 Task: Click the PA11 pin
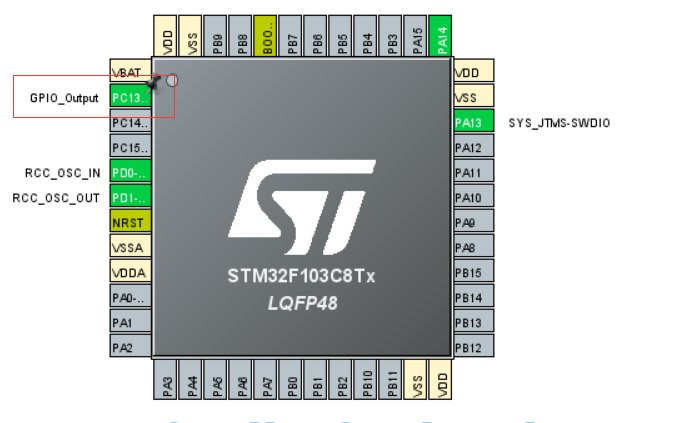[x=474, y=173]
